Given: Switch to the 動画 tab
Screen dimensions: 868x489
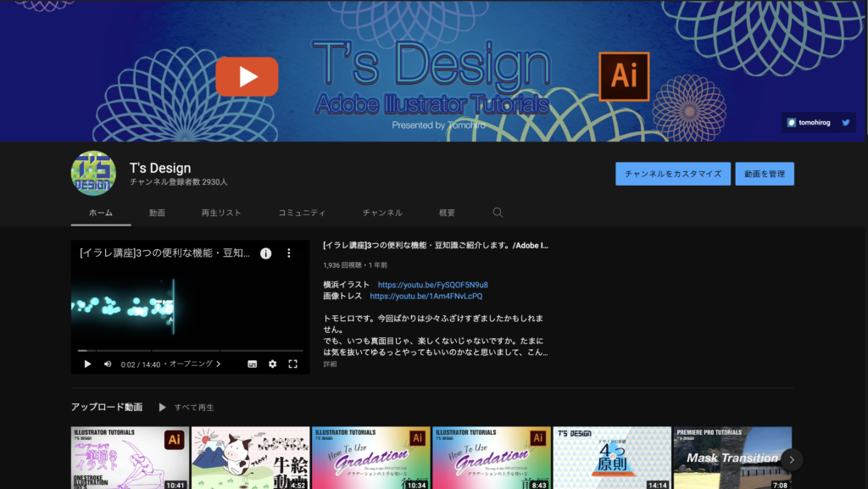Looking at the screenshot, I should (x=156, y=213).
